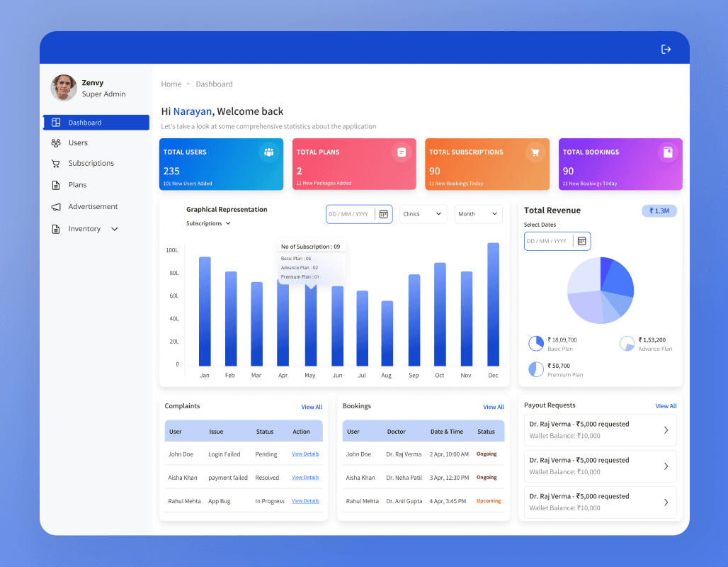Open the first Dr. Raj Verma payout request
Screen dimensions: 728x567
(601, 430)
